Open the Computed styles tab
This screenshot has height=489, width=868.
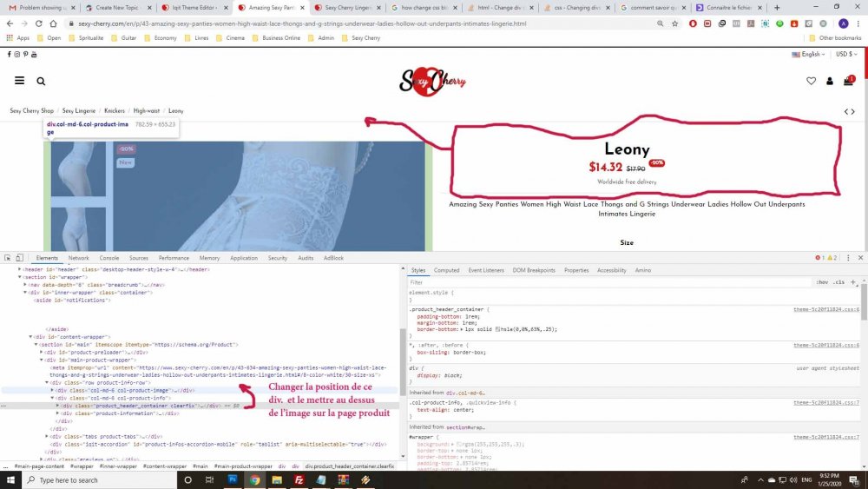pos(447,270)
